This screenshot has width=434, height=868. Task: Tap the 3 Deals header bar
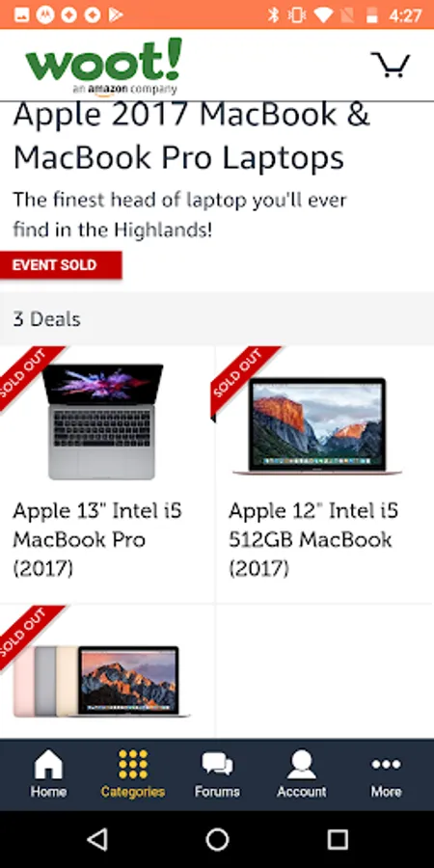217,319
